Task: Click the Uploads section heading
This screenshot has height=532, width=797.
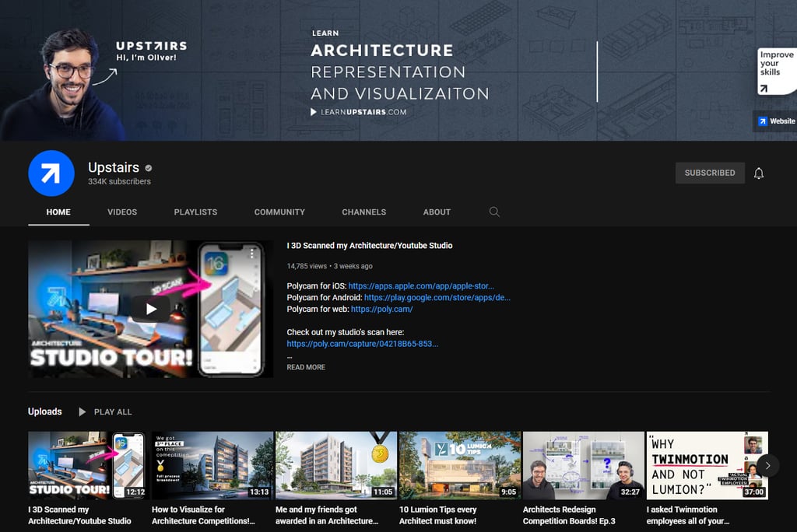Action: click(x=44, y=411)
